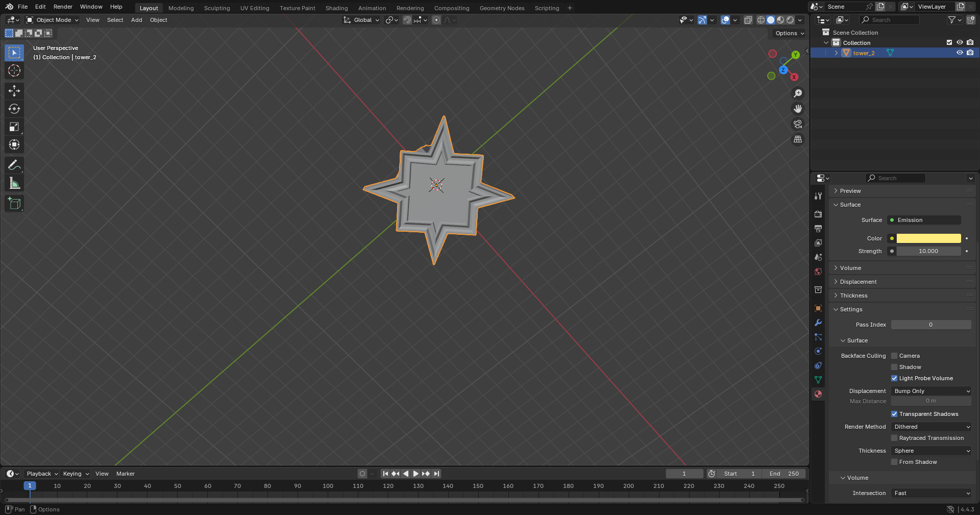Click the Emission surface shader button
The width and height of the screenshot is (980, 515).
pos(924,220)
